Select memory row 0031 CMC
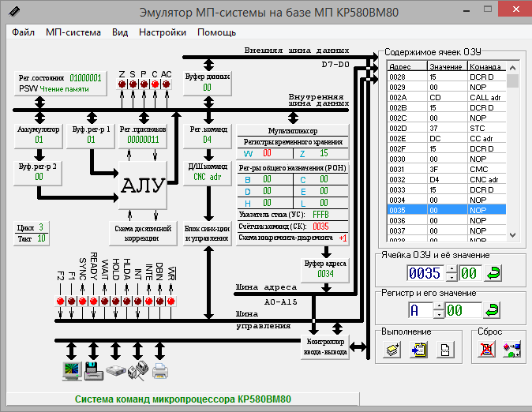 (447, 170)
